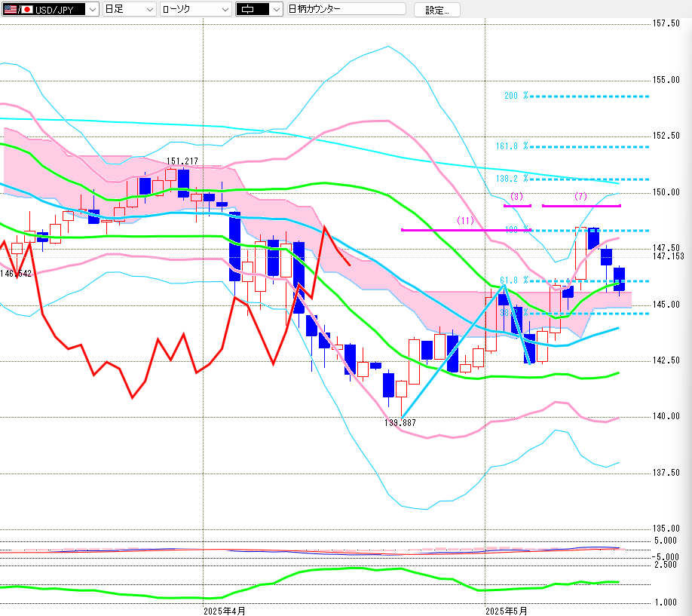Screen dimensions: 692x616
Task: Click the 61.8 % Fibonacci level label
Action: [513, 280]
